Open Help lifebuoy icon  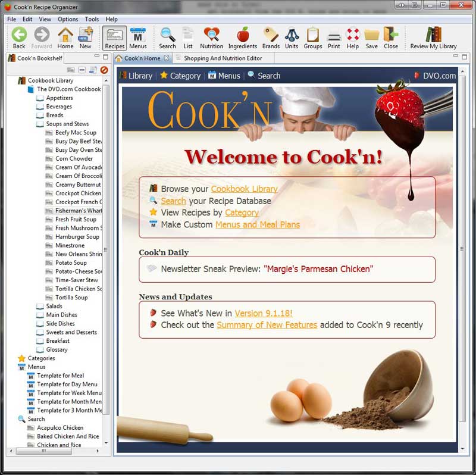353,38
